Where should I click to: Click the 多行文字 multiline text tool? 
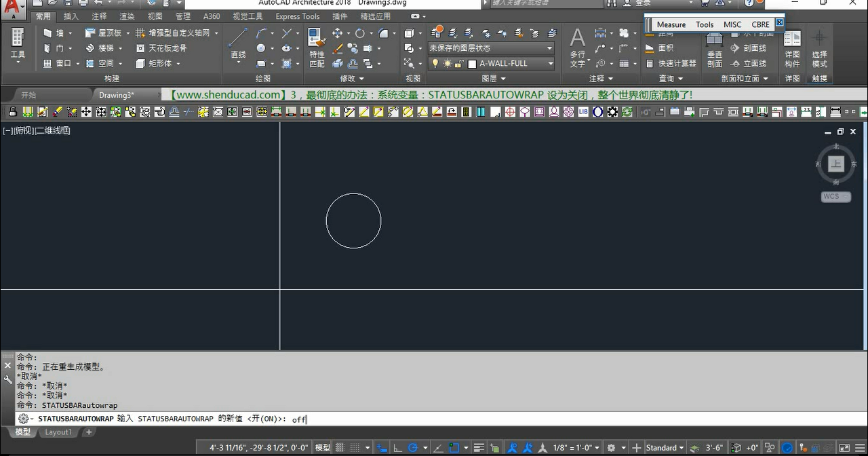(x=577, y=47)
